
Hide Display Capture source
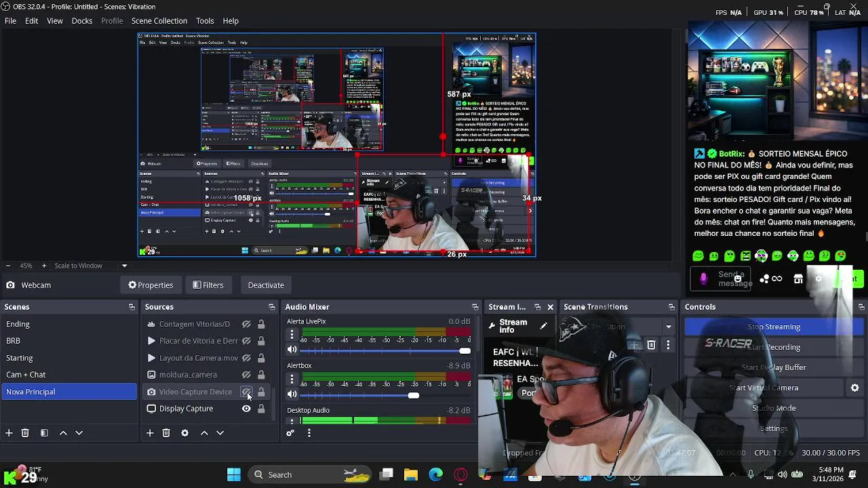(246, 409)
